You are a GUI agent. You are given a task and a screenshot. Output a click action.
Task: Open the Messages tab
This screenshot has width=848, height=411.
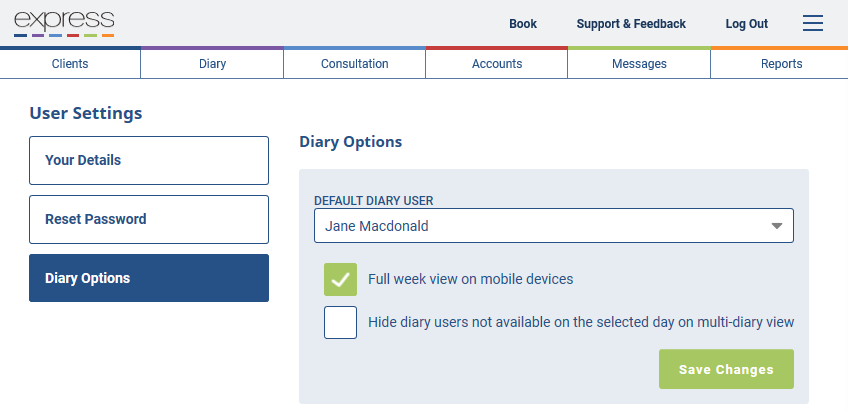point(639,64)
